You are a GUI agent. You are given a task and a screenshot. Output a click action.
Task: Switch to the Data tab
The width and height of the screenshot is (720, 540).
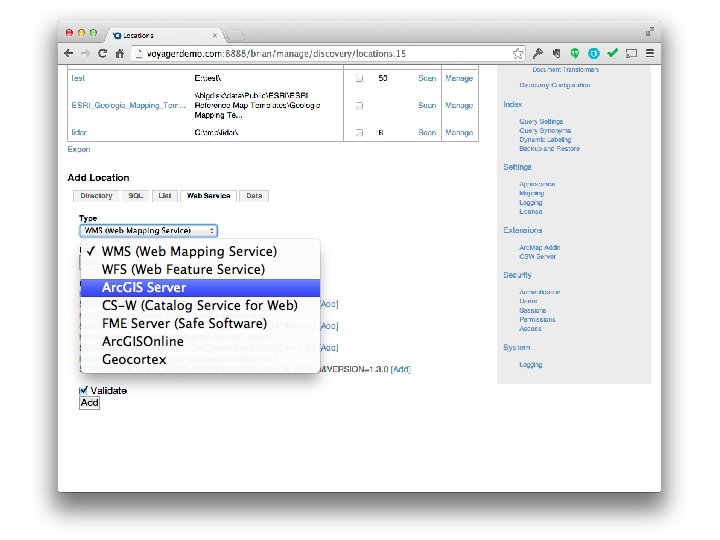click(254, 196)
